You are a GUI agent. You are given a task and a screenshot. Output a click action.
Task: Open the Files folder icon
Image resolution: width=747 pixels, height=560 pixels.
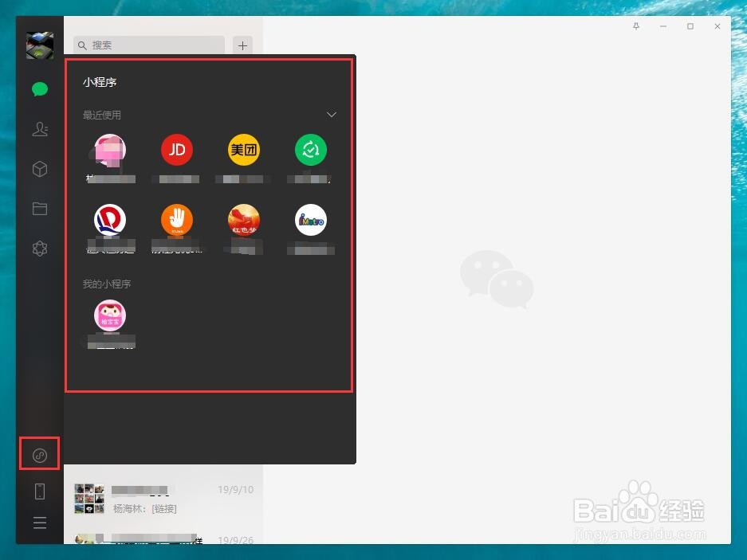point(40,209)
